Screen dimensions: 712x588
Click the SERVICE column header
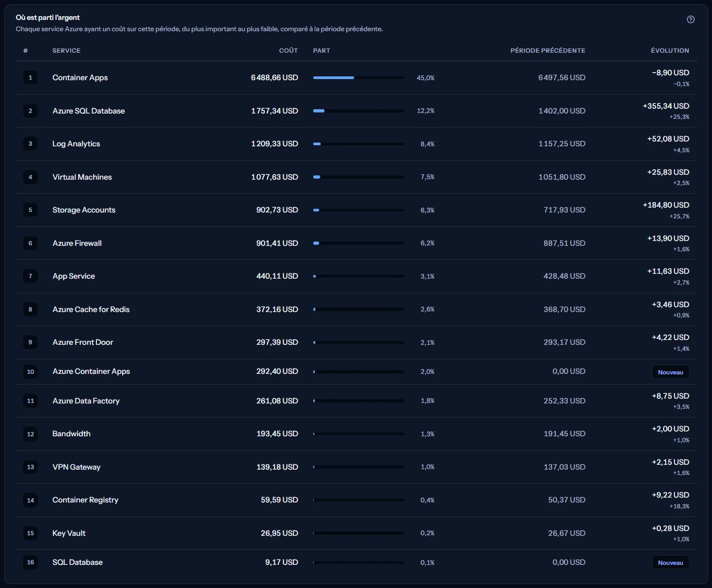tap(66, 51)
